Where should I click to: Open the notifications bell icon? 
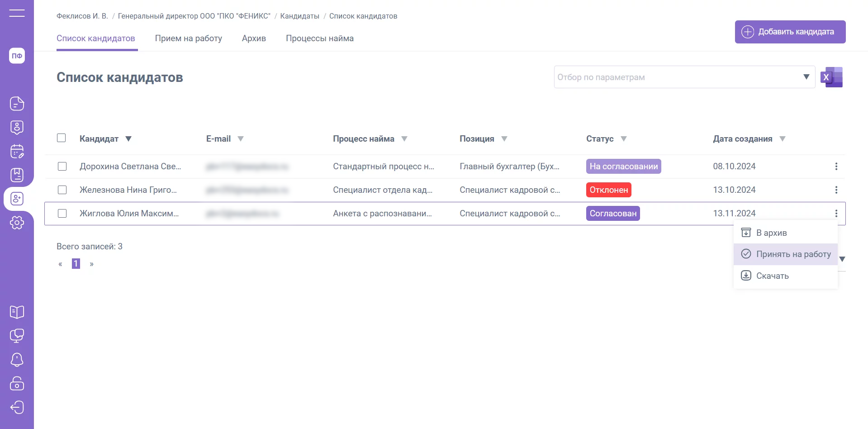pyautogui.click(x=17, y=360)
